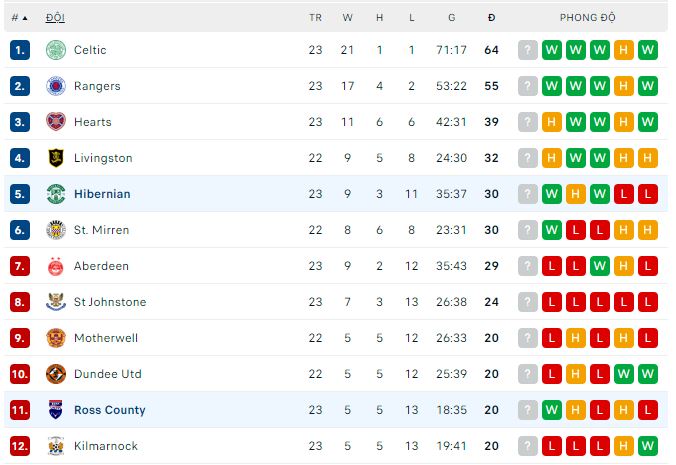Open the St Johnstone team link
Screen dimensions: 676x465
pos(110,302)
